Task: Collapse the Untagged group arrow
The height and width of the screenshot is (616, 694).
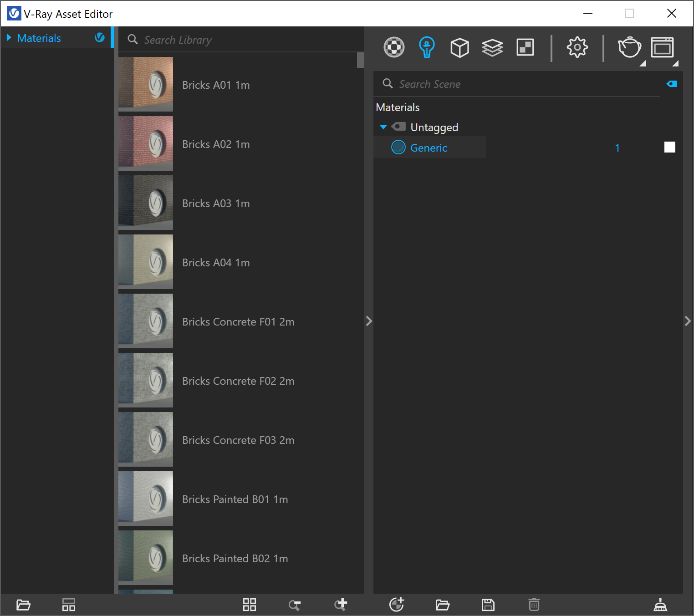Action: tap(383, 127)
